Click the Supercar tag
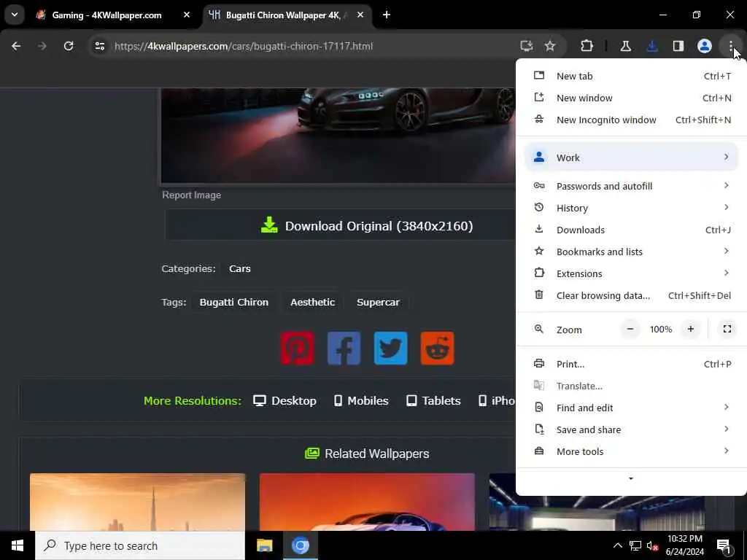Screen dimensions: 747x560 [379, 303]
